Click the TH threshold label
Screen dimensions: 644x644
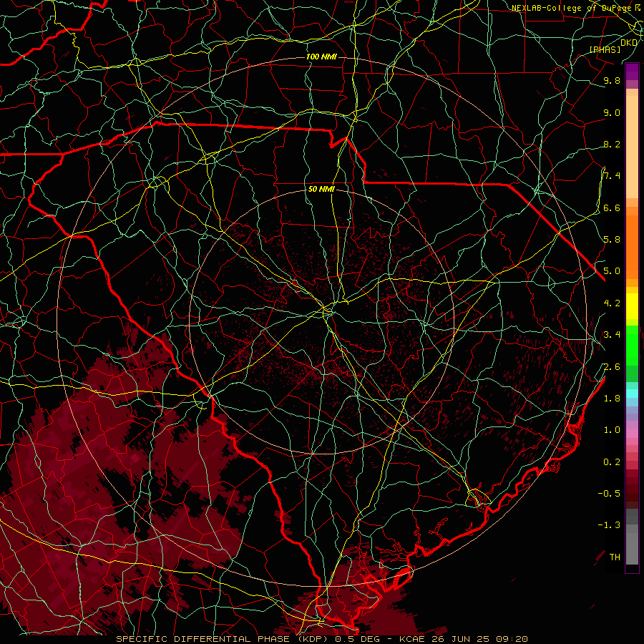615,557
